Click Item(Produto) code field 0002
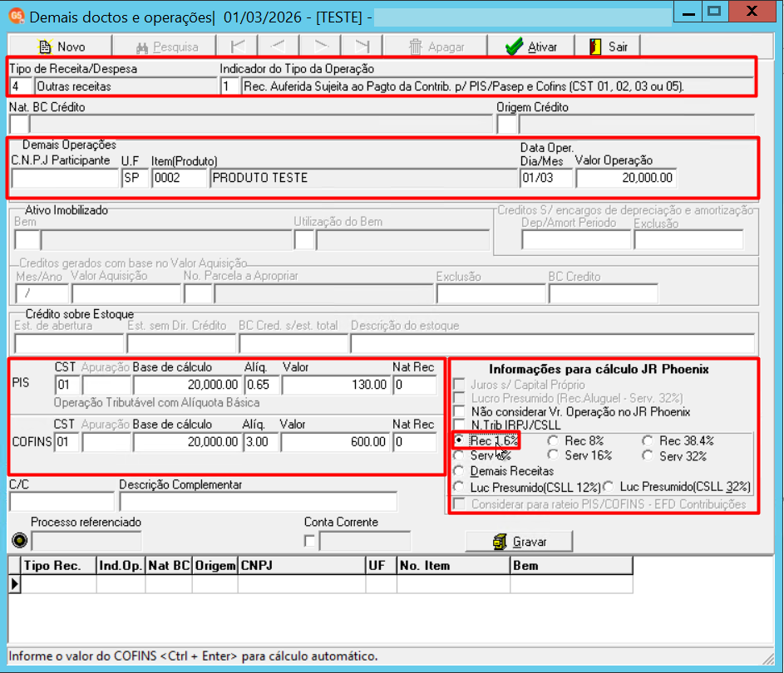The width and height of the screenshot is (784, 673). click(x=179, y=178)
